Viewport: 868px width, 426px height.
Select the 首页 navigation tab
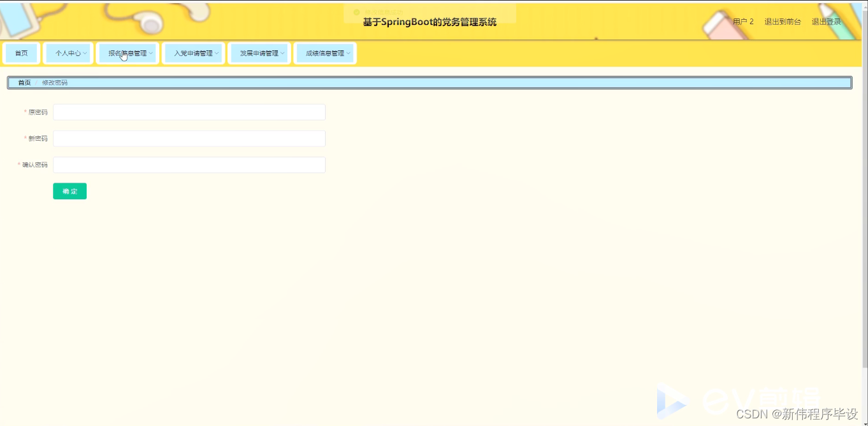tap(22, 53)
